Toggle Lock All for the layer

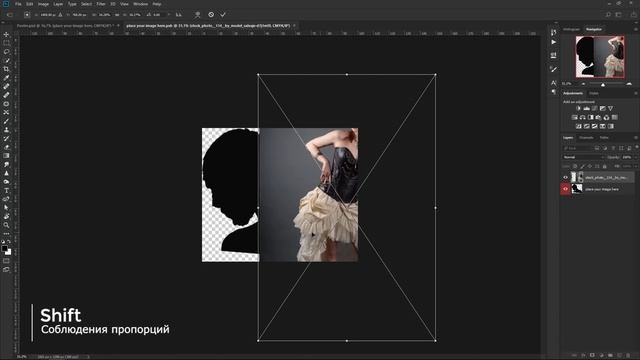[604, 167]
